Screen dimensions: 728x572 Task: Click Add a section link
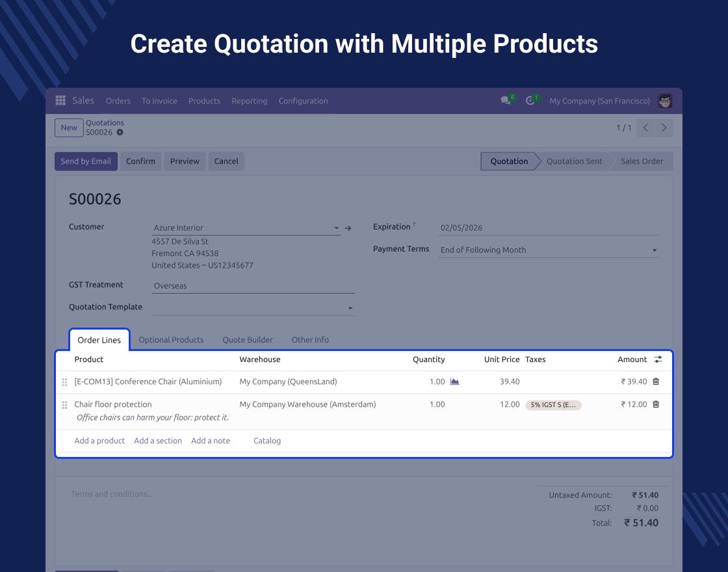pos(158,441)
